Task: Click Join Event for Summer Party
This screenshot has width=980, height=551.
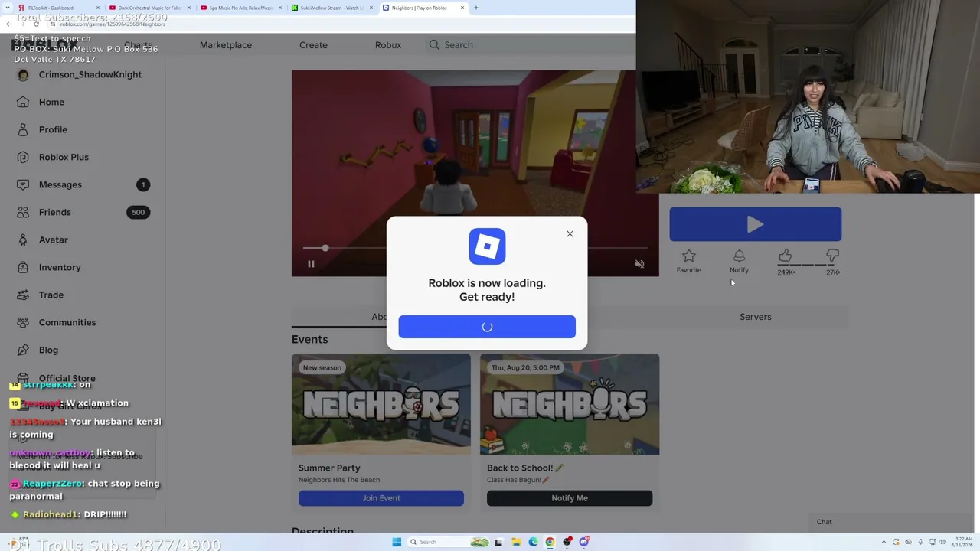Action: pyautogui.click(x=381, y=498)
